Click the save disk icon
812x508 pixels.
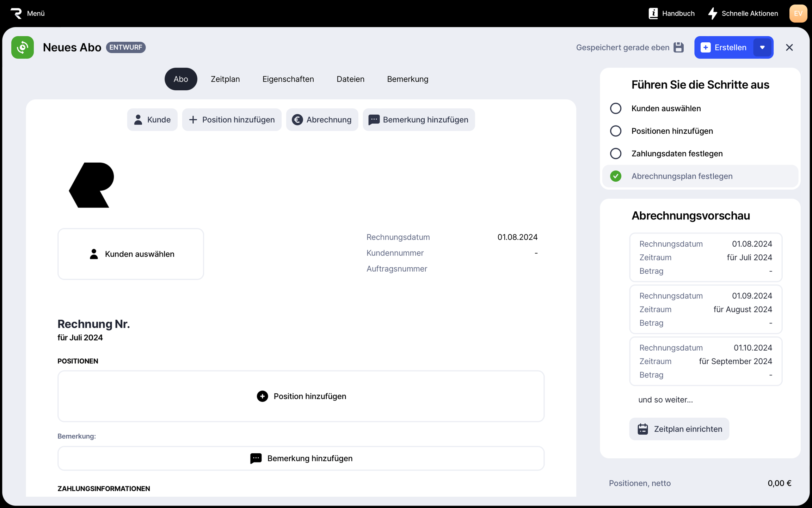678,47
